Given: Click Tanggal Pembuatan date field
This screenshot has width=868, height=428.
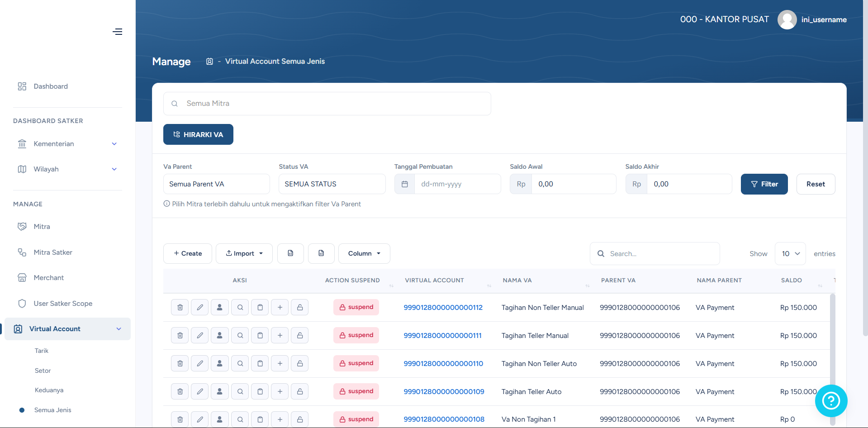Looking at the screenshot, I should (x=458, y=184).
